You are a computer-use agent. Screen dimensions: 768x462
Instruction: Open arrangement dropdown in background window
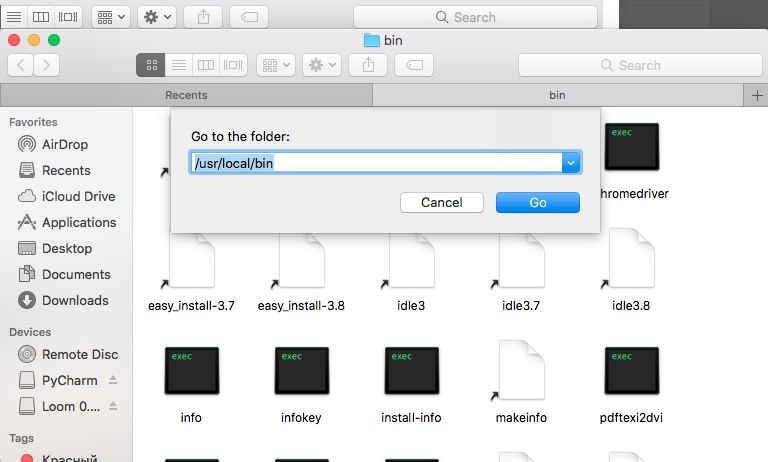coord(111,17)
